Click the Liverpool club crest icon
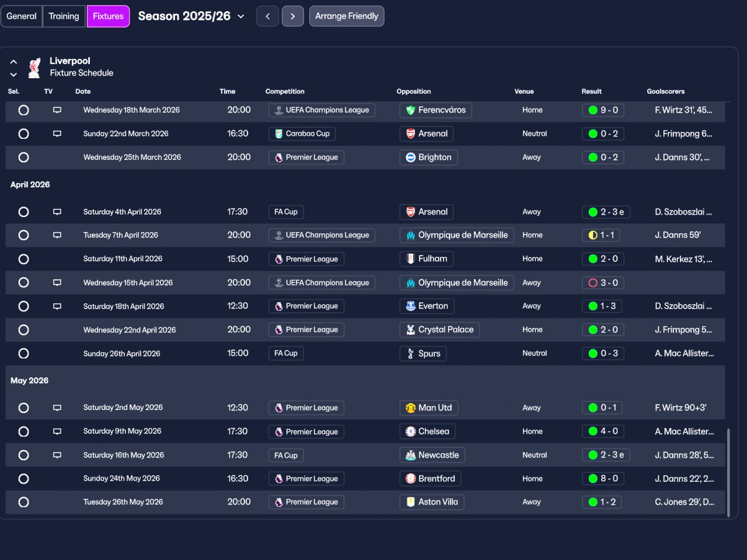747x560 pixels. [x=35, y=67]
